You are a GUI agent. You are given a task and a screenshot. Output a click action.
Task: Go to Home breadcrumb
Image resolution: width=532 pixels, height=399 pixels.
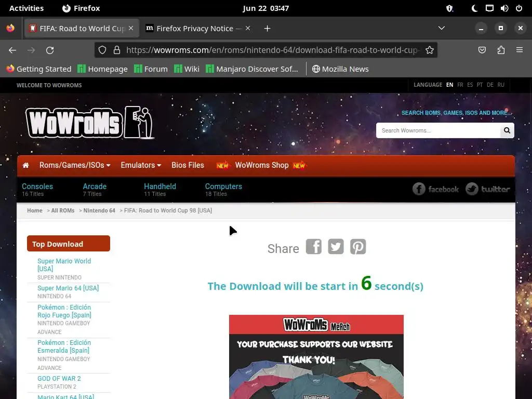pos(35,210)
